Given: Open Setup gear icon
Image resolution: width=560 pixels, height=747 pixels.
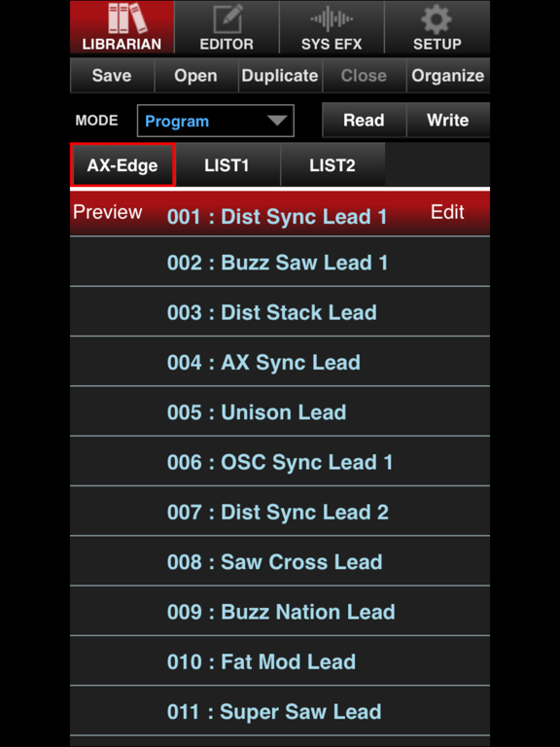Looking at the screenshot, I should (437, 26).
